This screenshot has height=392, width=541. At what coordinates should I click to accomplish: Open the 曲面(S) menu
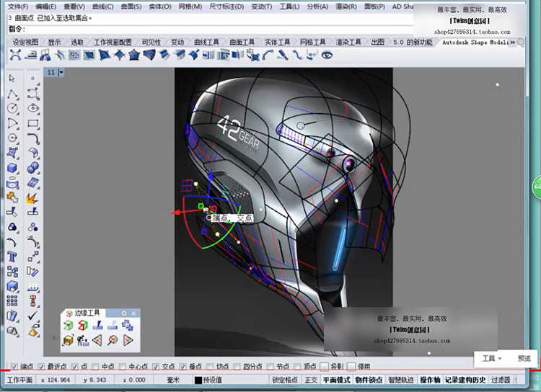(x=130, y=6)
